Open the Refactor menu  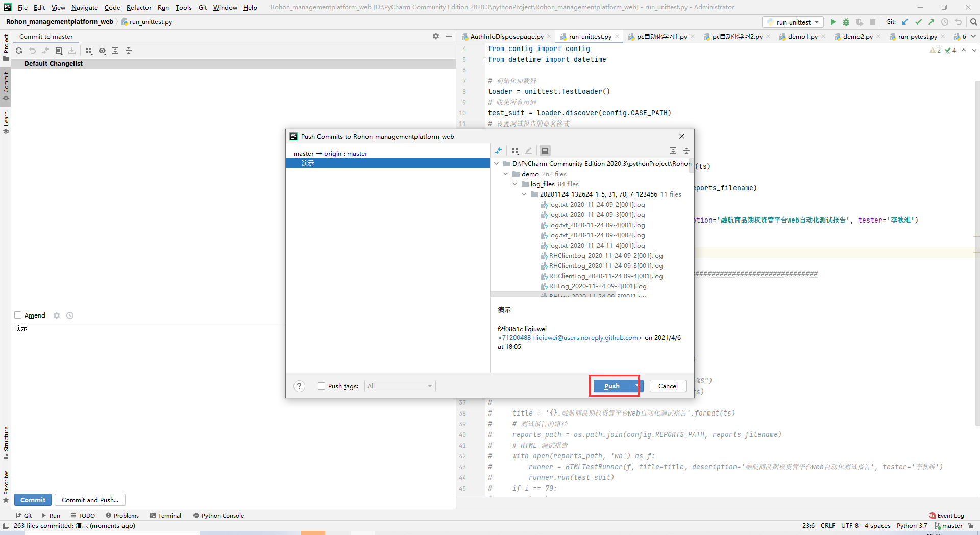(139, 7)
